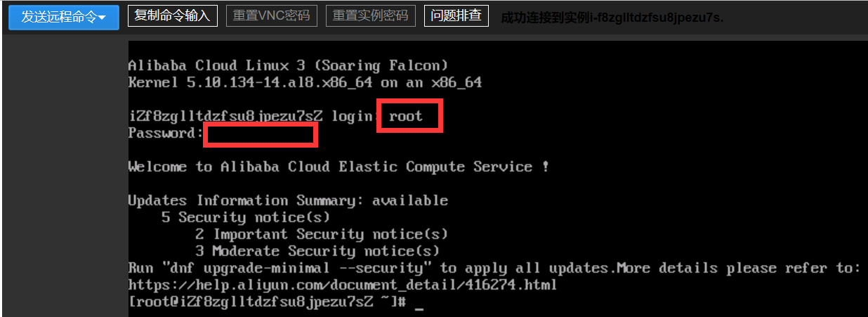Image resolution: width=868 pixels, height=317 pixels.
Task: Click the 成功连接到实例 status message
Action: tap(612, 18)
